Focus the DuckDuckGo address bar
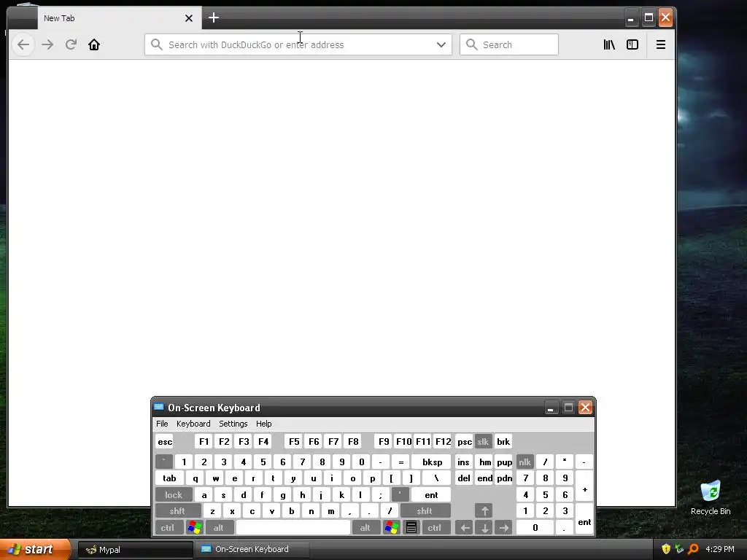The width and height of the screenshot is (747, 560). click(x=298, y=44)
